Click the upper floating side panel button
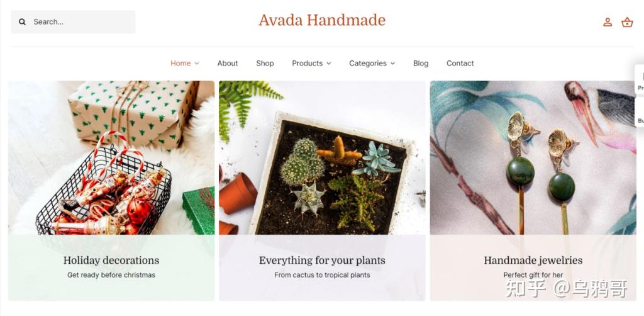 (x=640, y=79)
